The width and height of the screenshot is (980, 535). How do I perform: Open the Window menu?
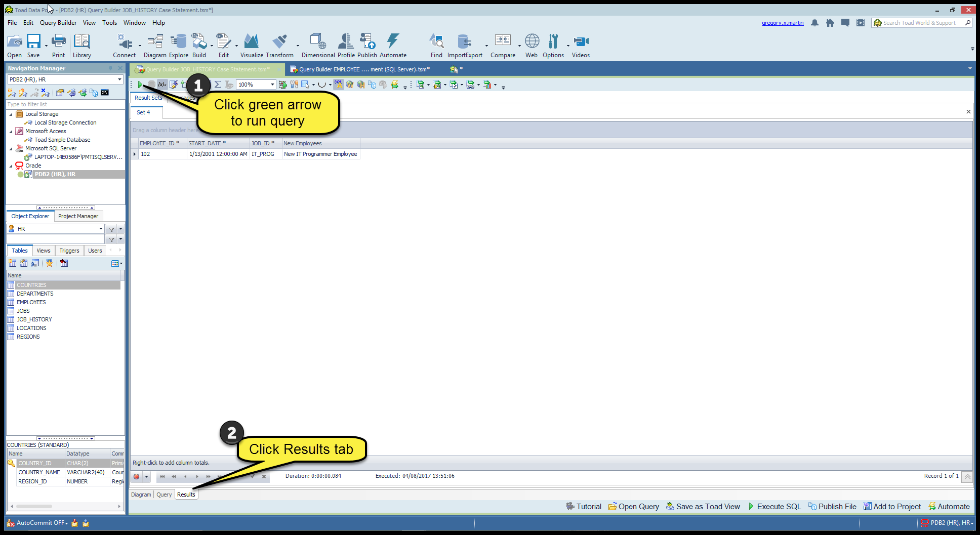click(135, 23)
